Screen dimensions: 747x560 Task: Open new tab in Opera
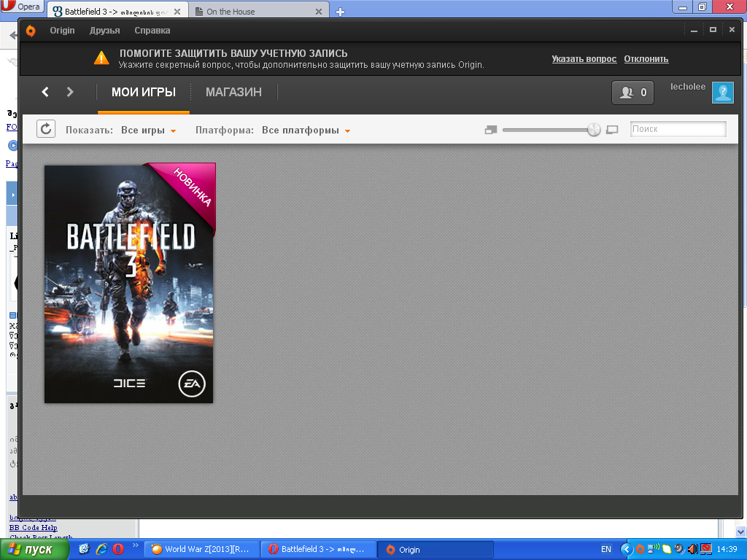(x=340, y=12)
